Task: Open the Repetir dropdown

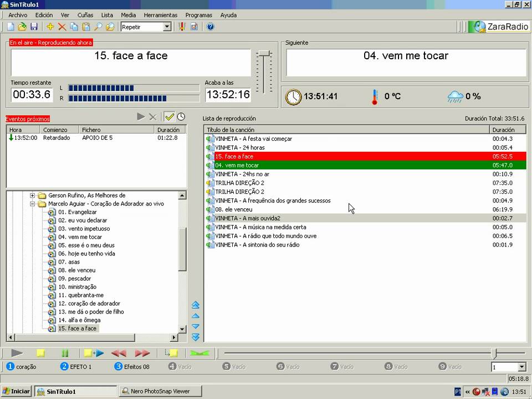Action: pos(168,27)
